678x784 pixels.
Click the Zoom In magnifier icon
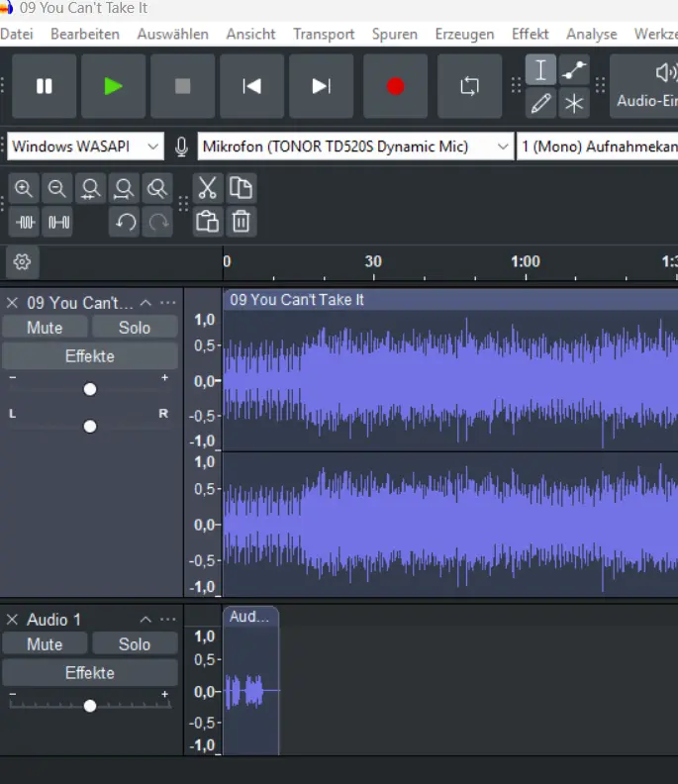tap(25, 188)
